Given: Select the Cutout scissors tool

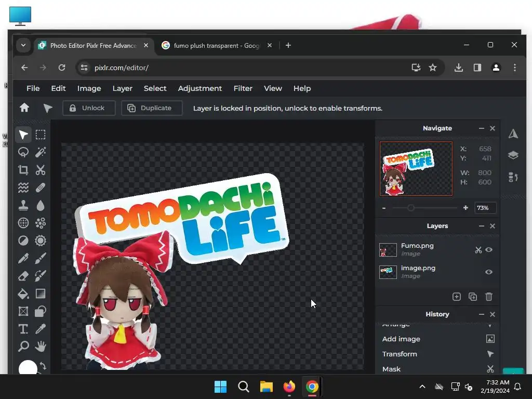Looking at the screenshot, I should coord(41,170).
